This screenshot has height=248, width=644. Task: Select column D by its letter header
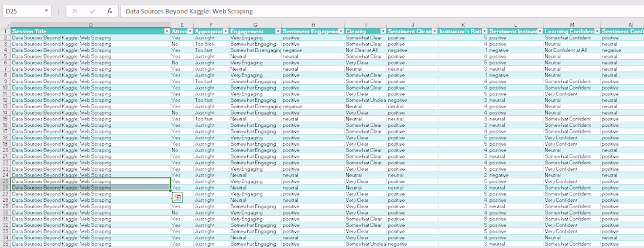point(91,26)
